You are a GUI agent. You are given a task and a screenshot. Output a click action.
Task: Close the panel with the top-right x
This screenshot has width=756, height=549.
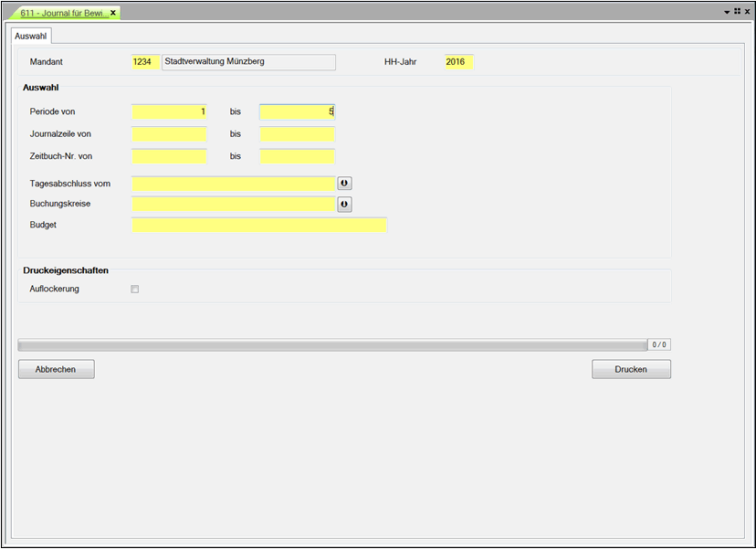pyautogui.click(x=747, y=13)
